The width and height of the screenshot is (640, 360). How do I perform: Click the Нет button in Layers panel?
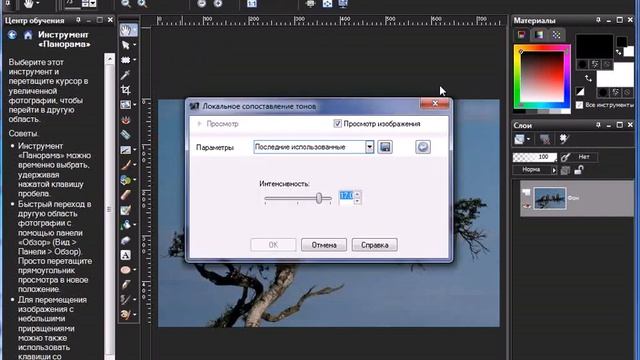584,157
